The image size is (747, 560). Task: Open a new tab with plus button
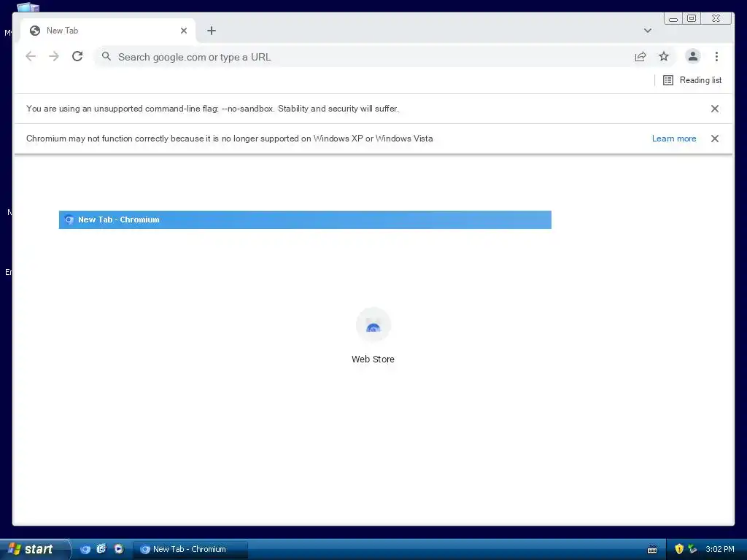coord(212,31)
